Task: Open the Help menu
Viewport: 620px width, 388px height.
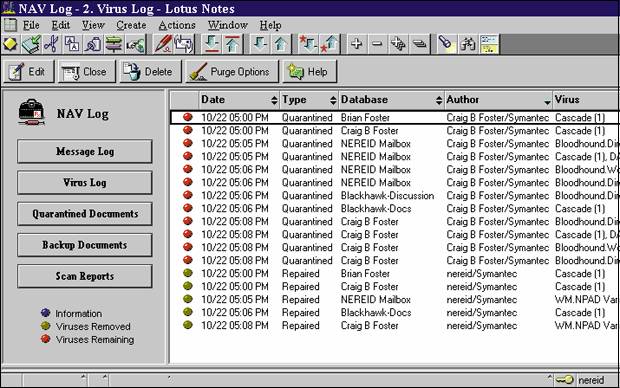Action: [x=270, y=25]
